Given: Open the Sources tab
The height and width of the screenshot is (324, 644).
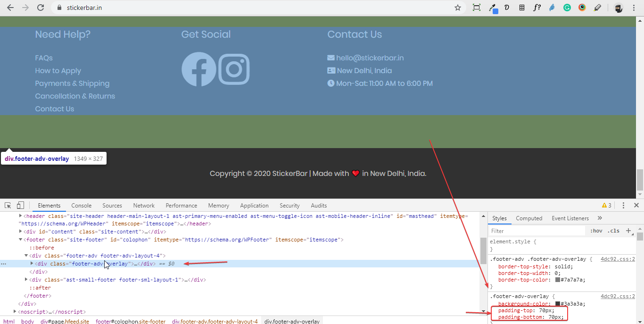Looking at the screenshot, I should tap(112, 205).
